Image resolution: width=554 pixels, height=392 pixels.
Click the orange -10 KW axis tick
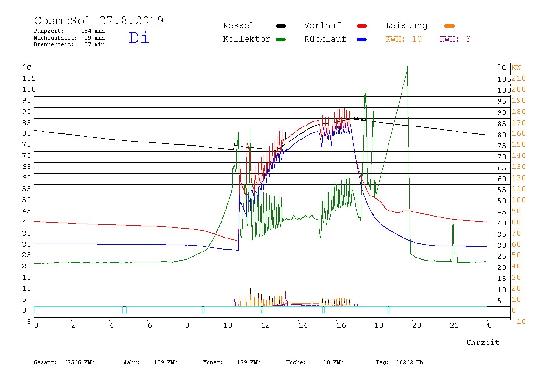click(x=518, y=322)
